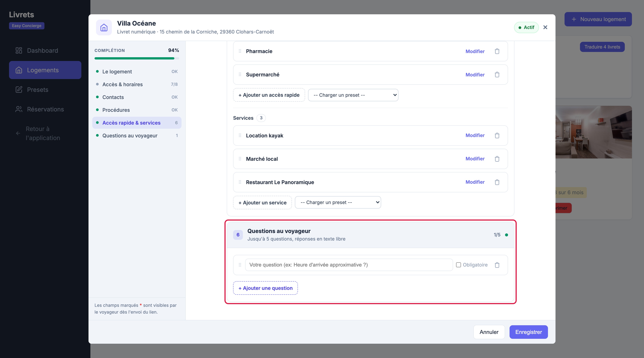Click the Villa Océane house icon
Screen dimensions: 644x358
click(104, 27)
